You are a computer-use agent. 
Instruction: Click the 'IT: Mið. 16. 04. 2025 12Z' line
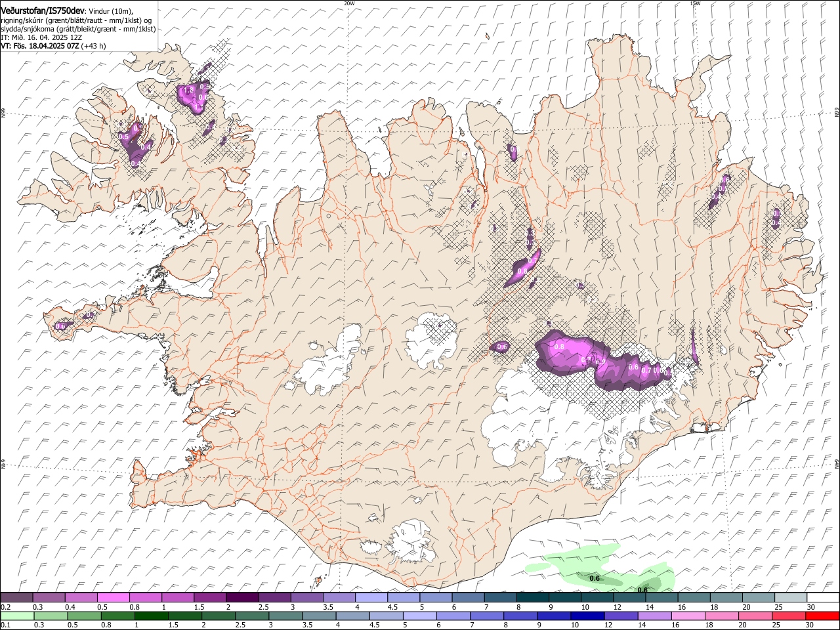click(41, 37)
